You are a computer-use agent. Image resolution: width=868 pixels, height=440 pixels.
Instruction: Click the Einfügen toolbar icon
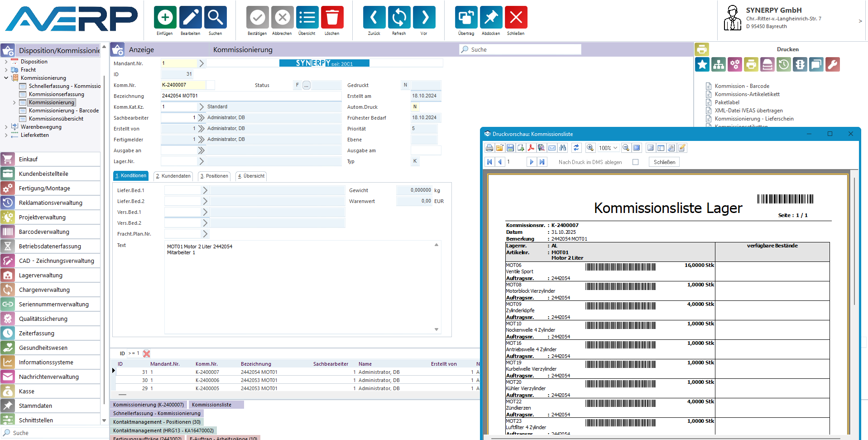coord(165,18)
